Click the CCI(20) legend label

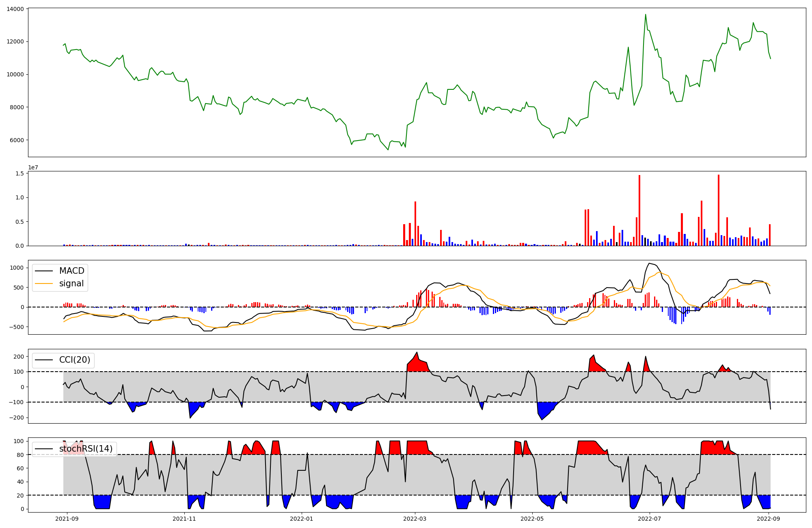pyautogui.click(x=75, y=360)
